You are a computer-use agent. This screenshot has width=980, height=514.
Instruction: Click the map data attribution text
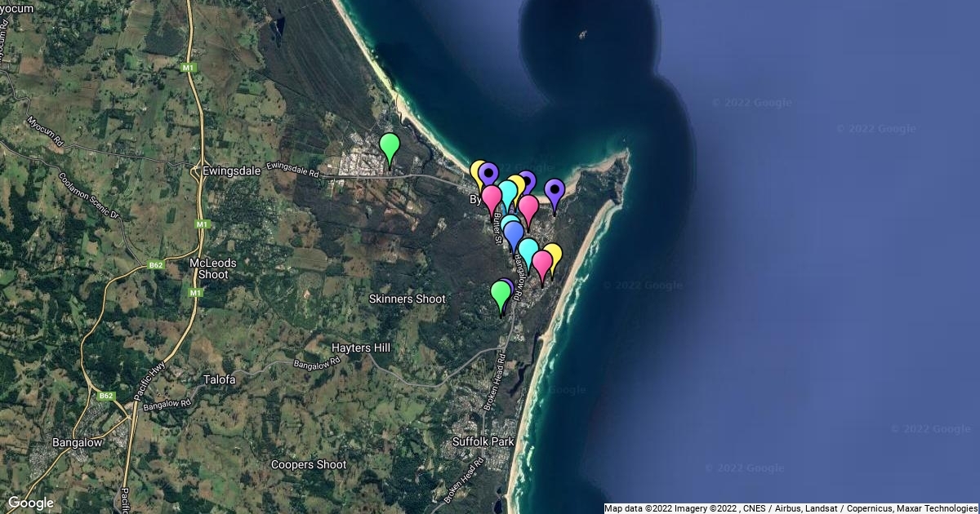coord(790,508)
